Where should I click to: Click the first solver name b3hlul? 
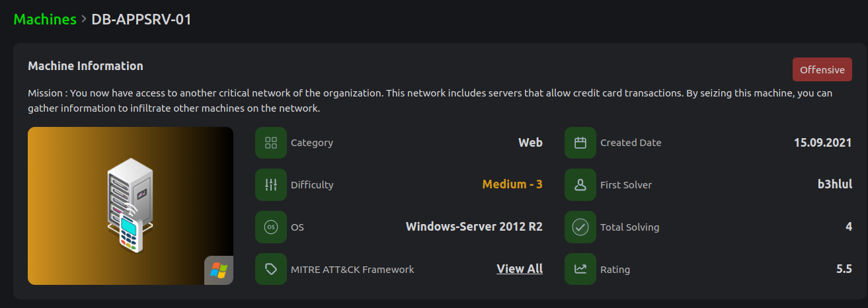click(x=834, y=185)
